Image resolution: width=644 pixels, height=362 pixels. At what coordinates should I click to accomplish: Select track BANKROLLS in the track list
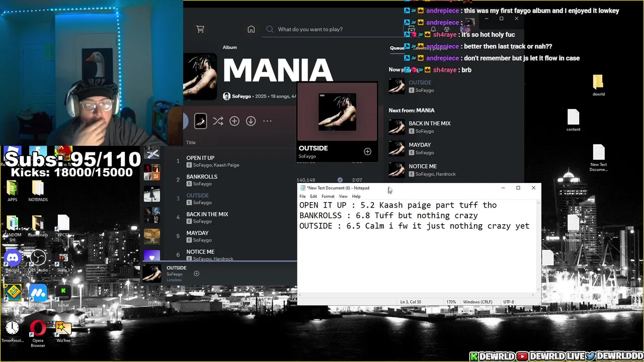(x=202, y=176)
